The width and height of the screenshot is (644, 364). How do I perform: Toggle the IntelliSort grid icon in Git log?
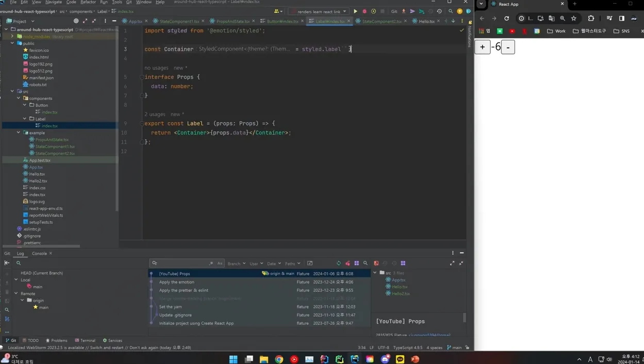click(x=357, y=263)
